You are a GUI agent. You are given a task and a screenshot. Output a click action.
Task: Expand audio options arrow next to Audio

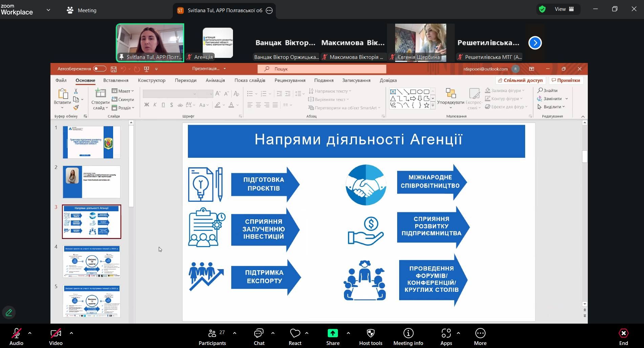[30, 333]
